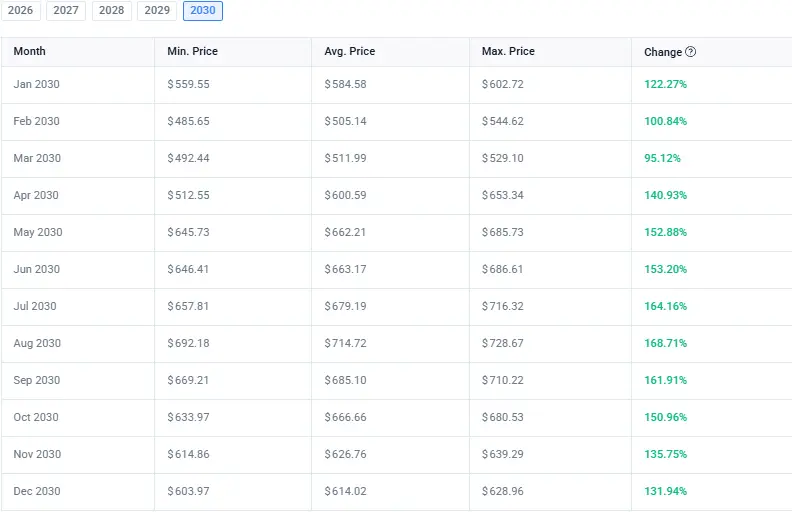Switch to the 2029 tab
792x512 pixels.
(x=157, y=11)
